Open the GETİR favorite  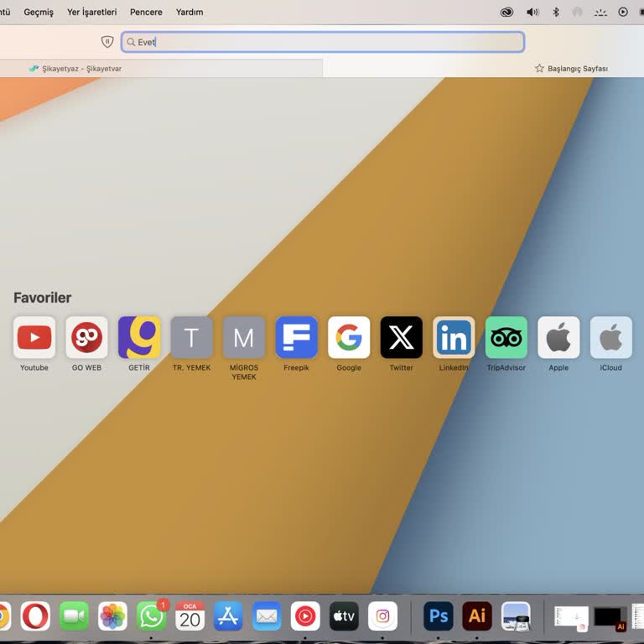(139, 337)
